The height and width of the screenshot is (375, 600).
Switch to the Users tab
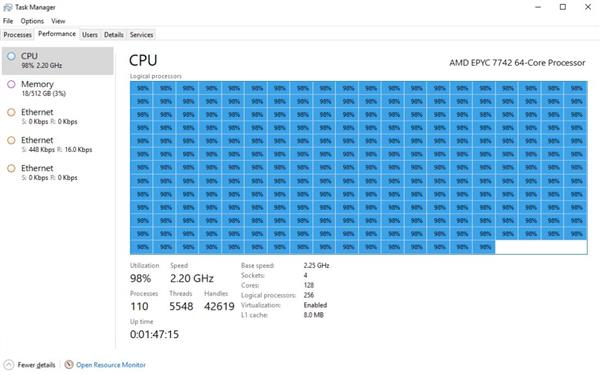click(90, 34)
